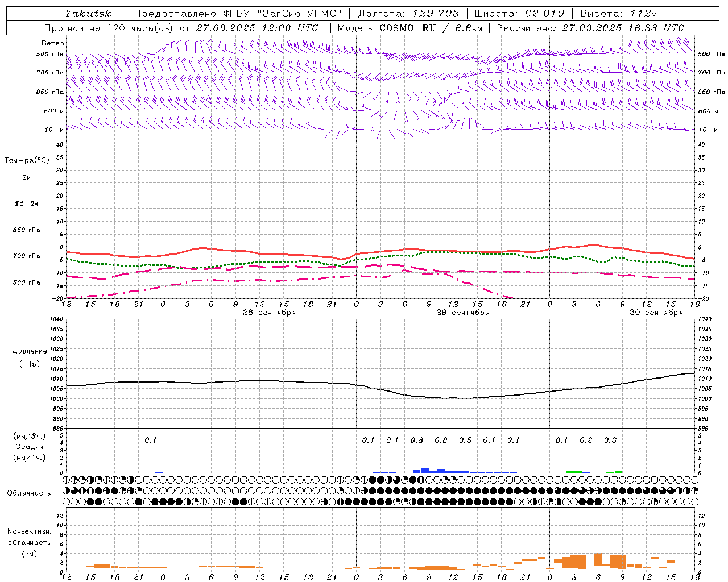This screenshot has height=582, width=728.
Task: Select the 'Td 2м' dew point legend entry
Action: [27, 203]
